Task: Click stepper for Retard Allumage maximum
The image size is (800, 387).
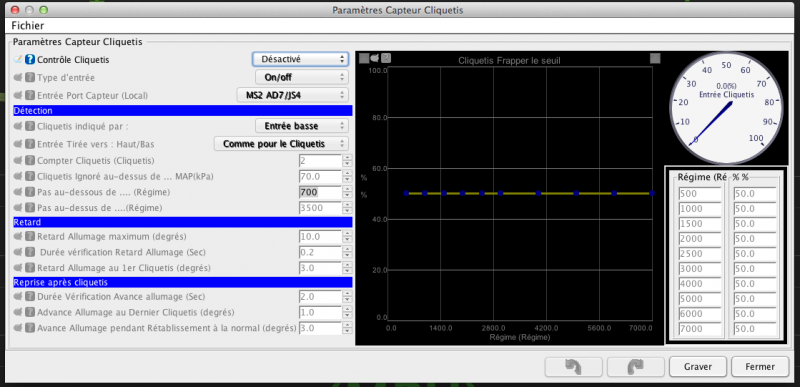Action: coord(347,237)
